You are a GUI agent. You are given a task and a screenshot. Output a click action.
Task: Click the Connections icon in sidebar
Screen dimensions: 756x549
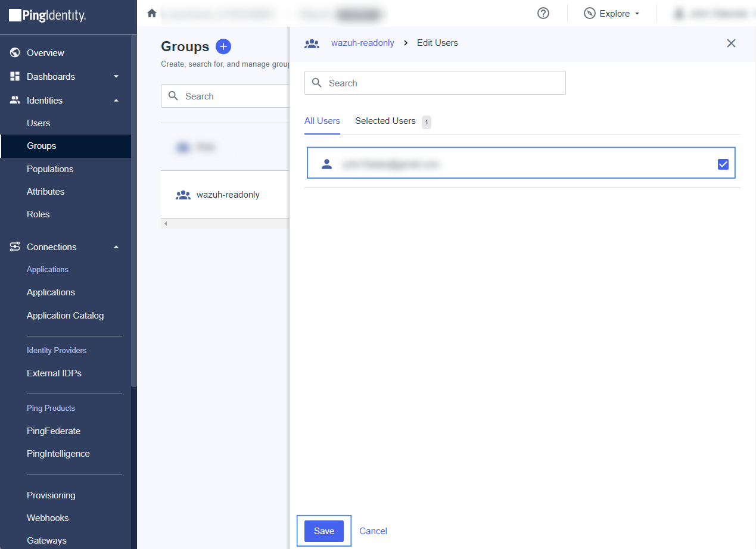[x=15, y=247]
